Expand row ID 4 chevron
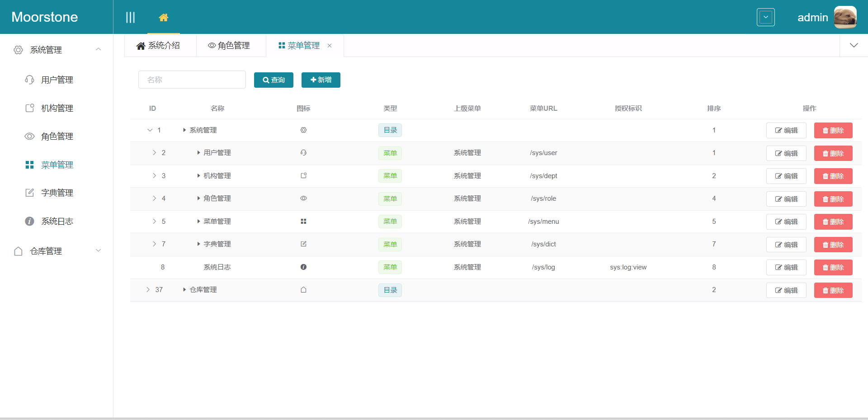Screen dimensions: 868x420 click(x=154, y=198)
